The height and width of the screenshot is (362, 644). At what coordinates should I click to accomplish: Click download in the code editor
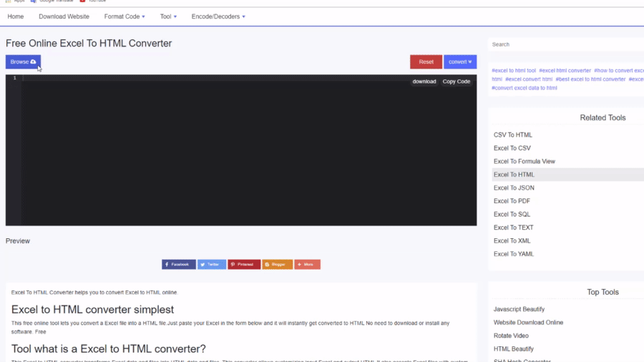(424, 82)
